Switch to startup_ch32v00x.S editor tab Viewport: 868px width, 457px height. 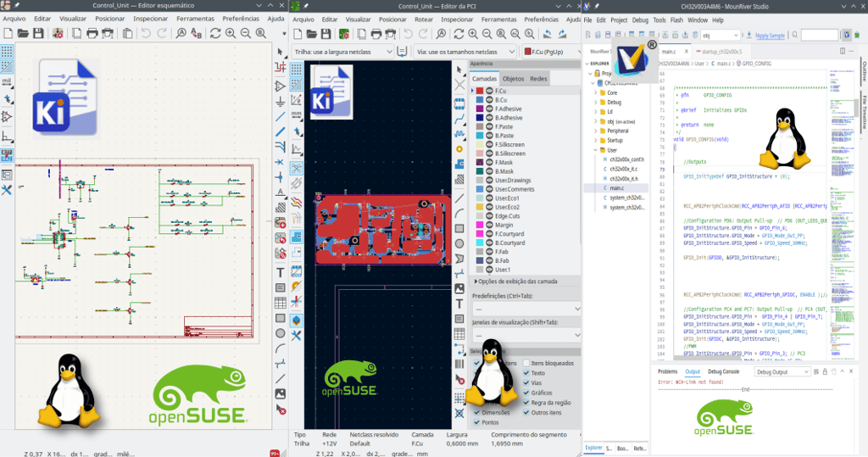point(722,52)
